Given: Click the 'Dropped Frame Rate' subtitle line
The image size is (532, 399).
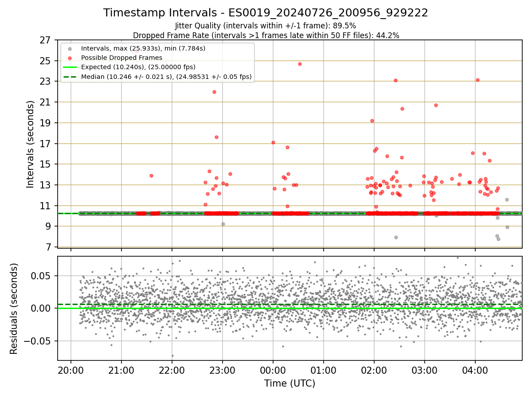Looking at the screenshot, I should pyautogui.click(x=266, y=35).
